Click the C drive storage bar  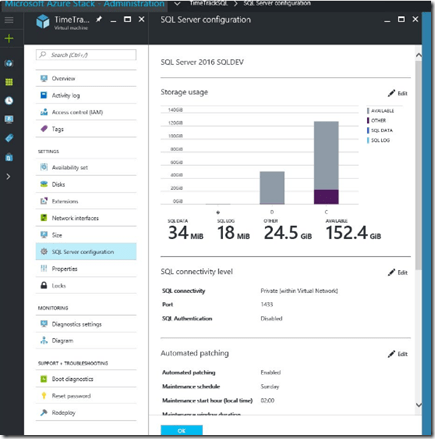coord(326,163)
